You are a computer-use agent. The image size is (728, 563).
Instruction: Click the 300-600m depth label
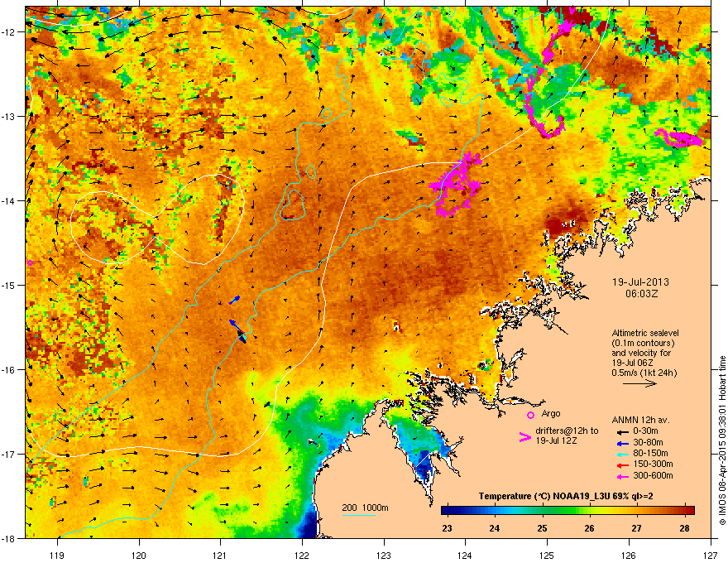point(653,475)
